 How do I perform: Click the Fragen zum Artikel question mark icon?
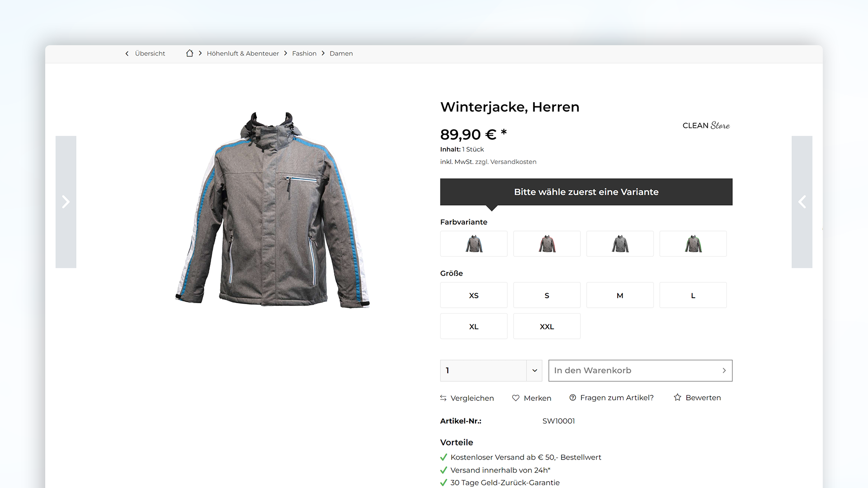(571, 398)
